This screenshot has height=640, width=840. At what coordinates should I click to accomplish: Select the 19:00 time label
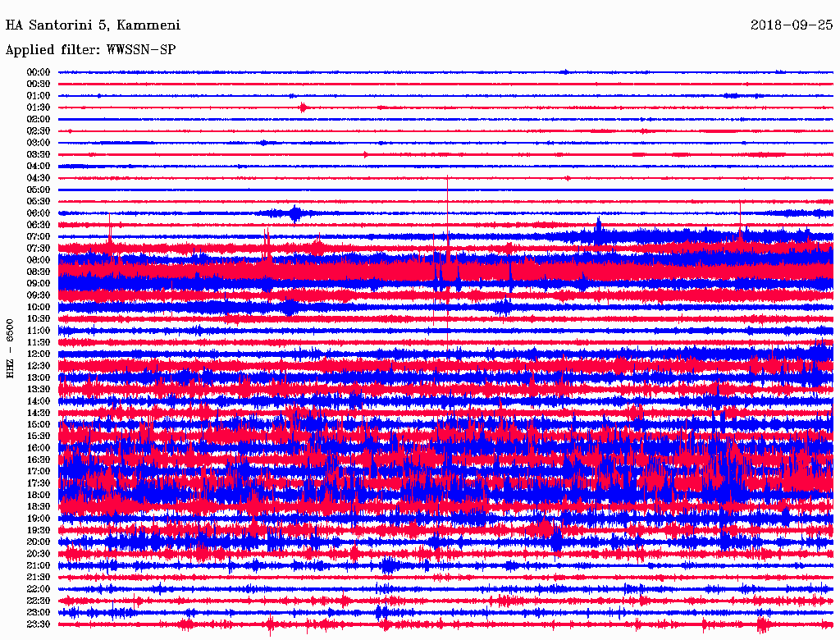[39, 519]
